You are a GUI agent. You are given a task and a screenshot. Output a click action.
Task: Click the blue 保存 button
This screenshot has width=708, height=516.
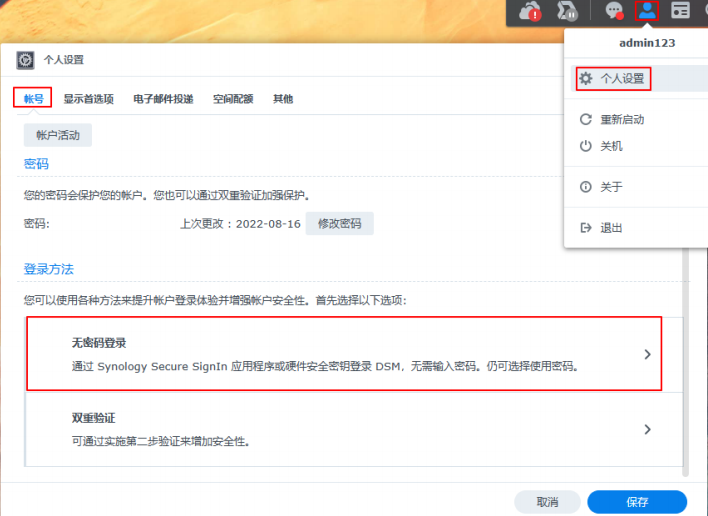pos(637,502)
